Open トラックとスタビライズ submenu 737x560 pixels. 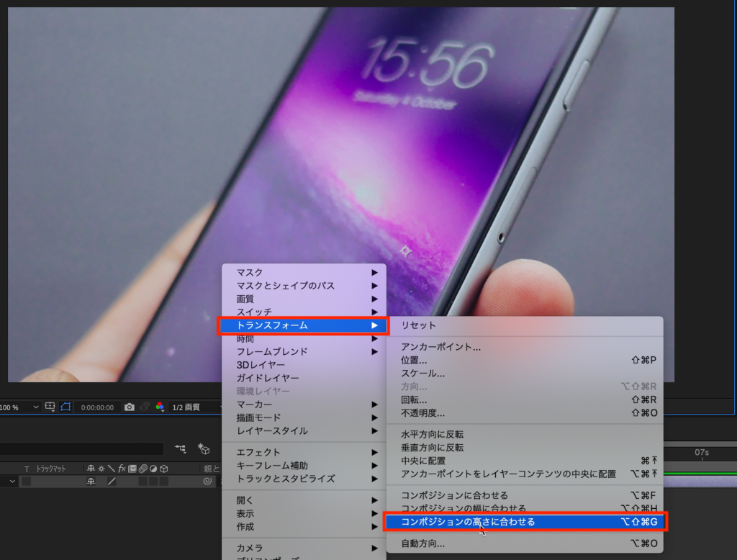coord(304,479)
